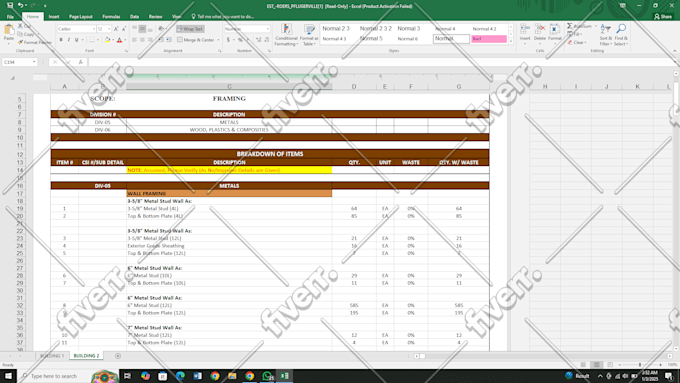Apply the red Font Color
The width and height of the screenshot is (680, 383).
tap(120, 40)
